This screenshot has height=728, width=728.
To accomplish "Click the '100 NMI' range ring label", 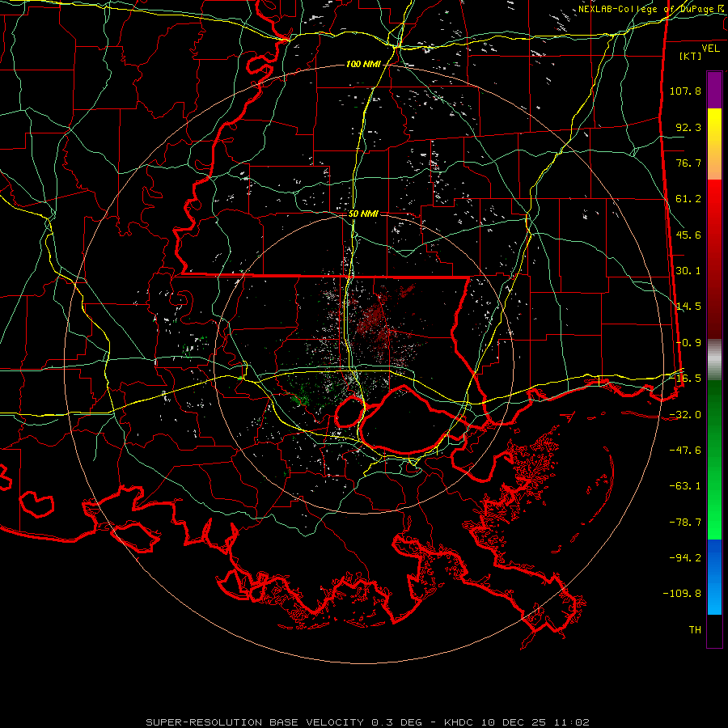I will tap(363, 64).
